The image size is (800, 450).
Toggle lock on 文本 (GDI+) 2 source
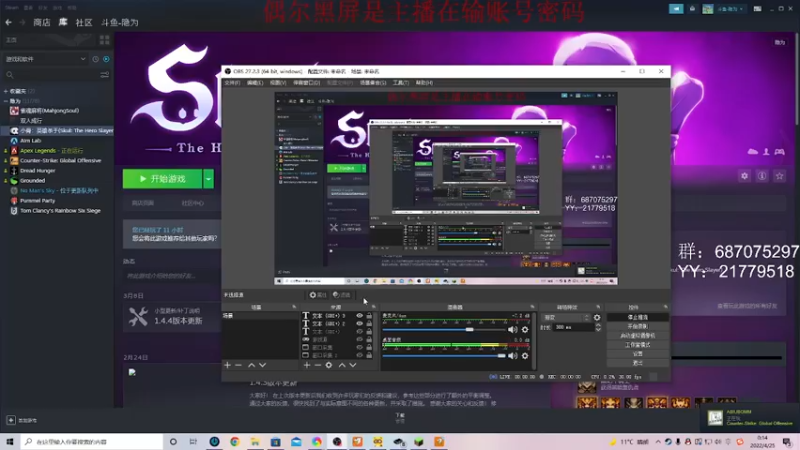tap(369, 323)
